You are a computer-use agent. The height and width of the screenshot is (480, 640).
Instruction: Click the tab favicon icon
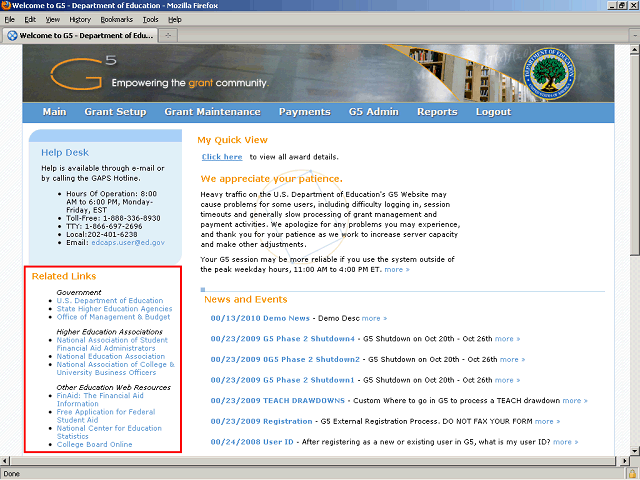tap(12, 36)
